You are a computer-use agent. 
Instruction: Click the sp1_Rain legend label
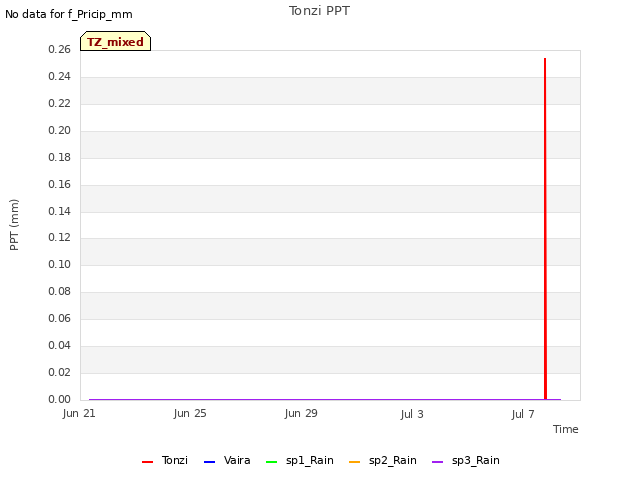pyautogui.click(x=310, y=460)
